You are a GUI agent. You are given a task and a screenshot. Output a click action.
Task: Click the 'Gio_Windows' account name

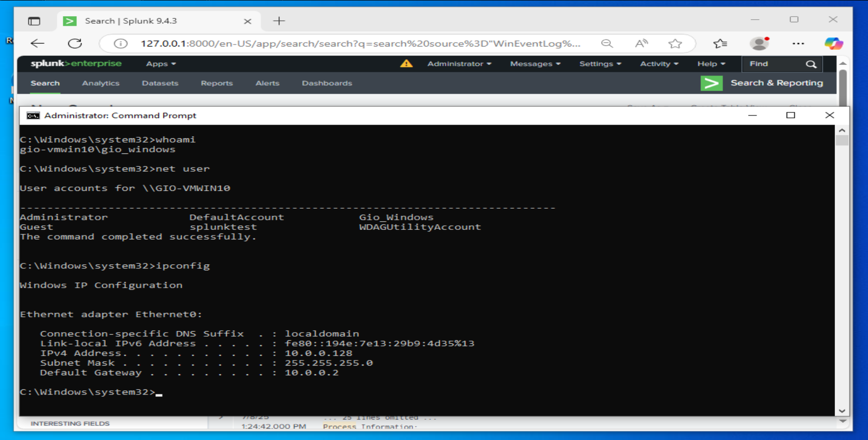pos(396,217)
